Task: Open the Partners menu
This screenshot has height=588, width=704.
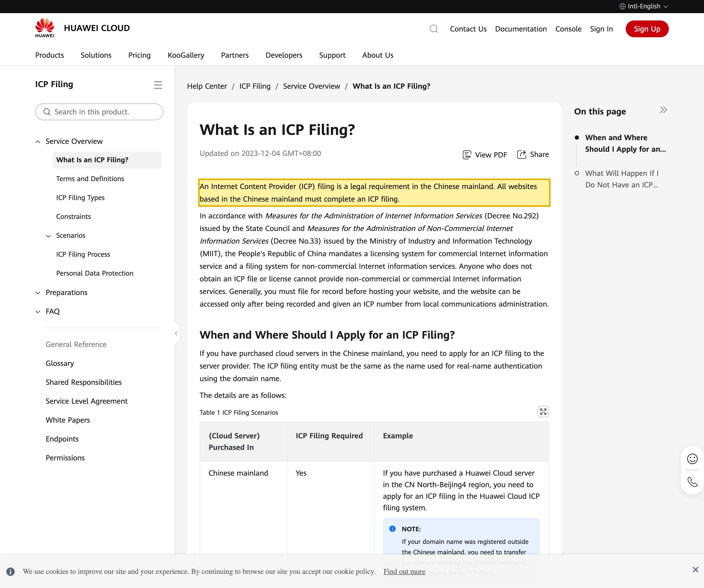Action: (235, 55)
